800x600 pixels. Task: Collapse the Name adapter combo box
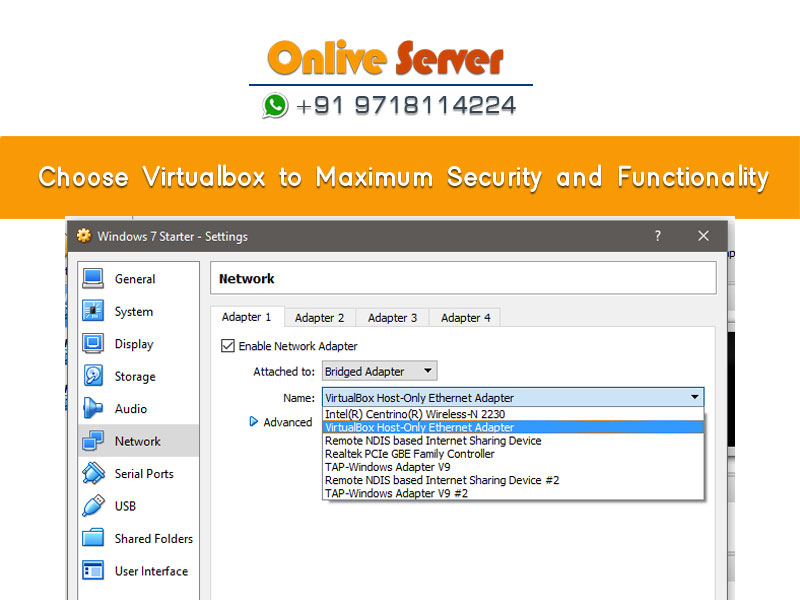coord(513,397)
